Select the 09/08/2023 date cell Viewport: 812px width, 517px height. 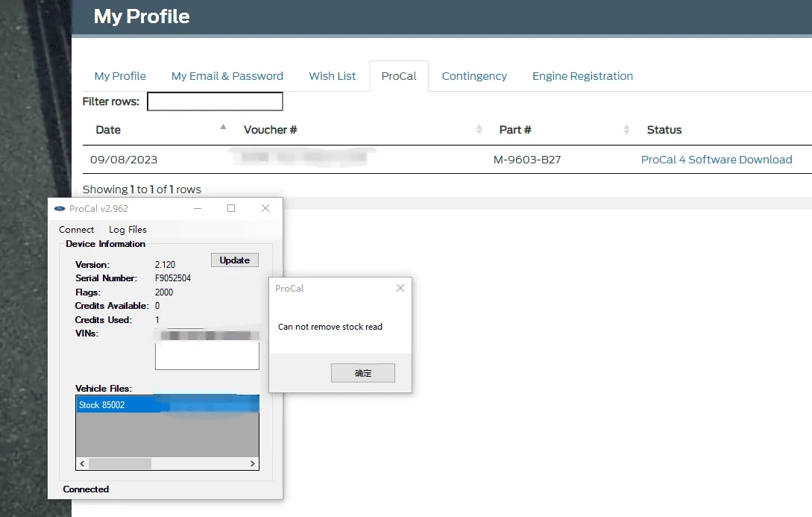(x=124, y=160)
